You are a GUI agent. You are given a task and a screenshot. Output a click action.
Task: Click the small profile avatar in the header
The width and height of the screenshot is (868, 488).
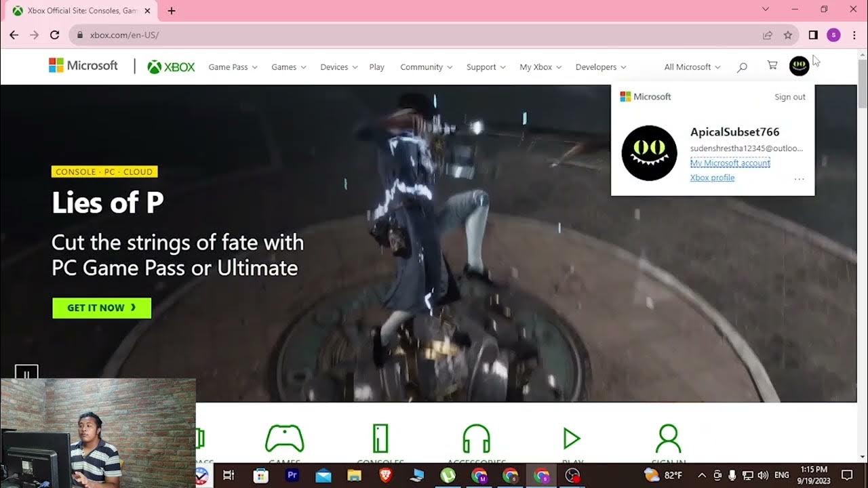800,66
